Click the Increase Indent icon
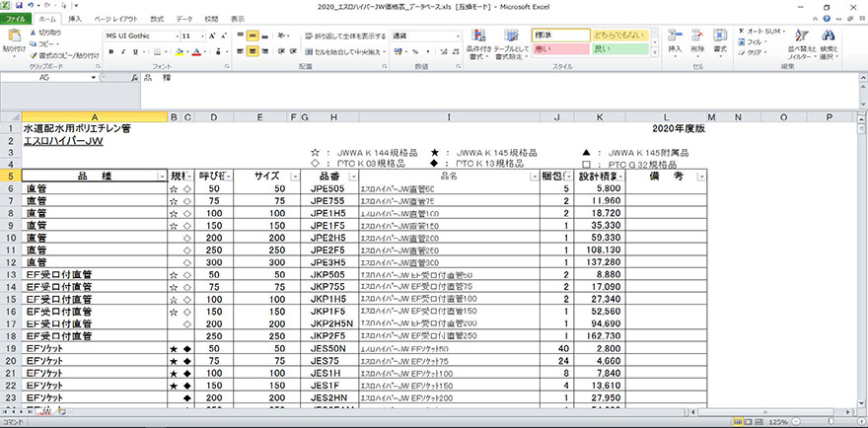Image resolution: width=868 pixels, height=428 pixels. coord(293,51)
